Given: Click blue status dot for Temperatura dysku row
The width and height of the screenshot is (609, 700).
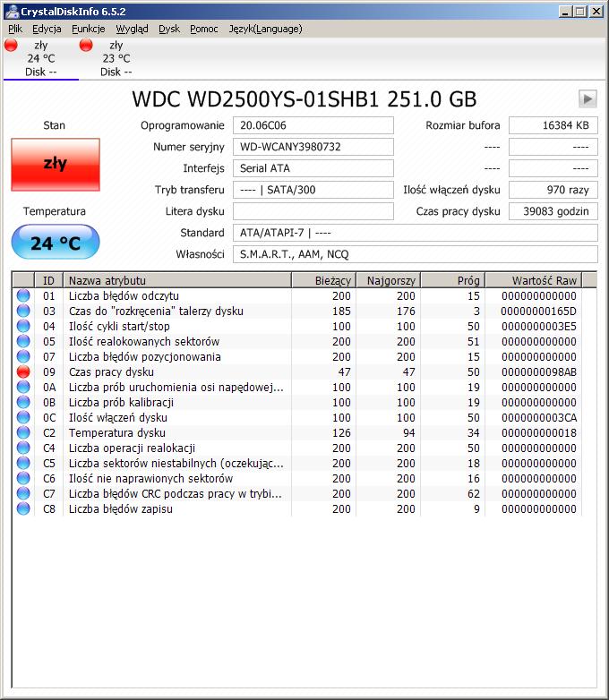Looking at the screenshot, I should click(23, 432).
